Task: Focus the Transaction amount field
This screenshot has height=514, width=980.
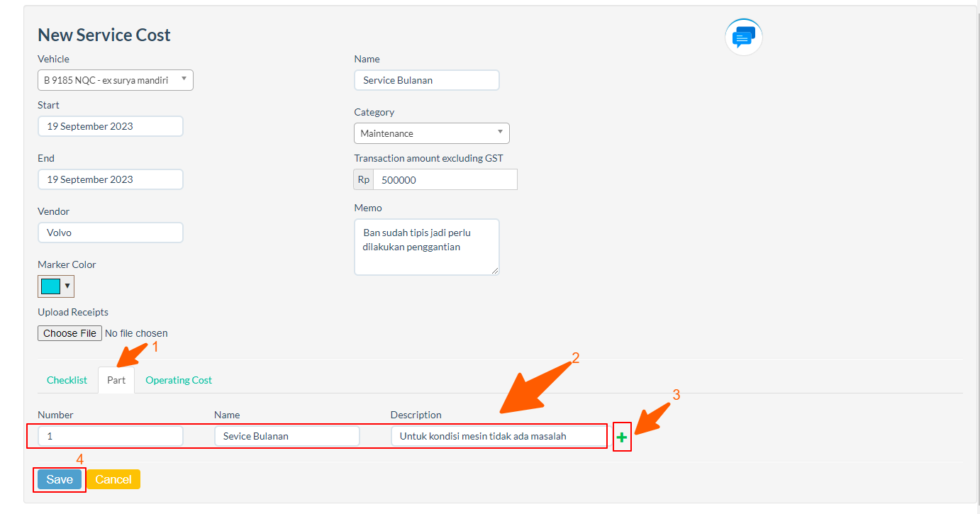Action: [x=445, y=180]
